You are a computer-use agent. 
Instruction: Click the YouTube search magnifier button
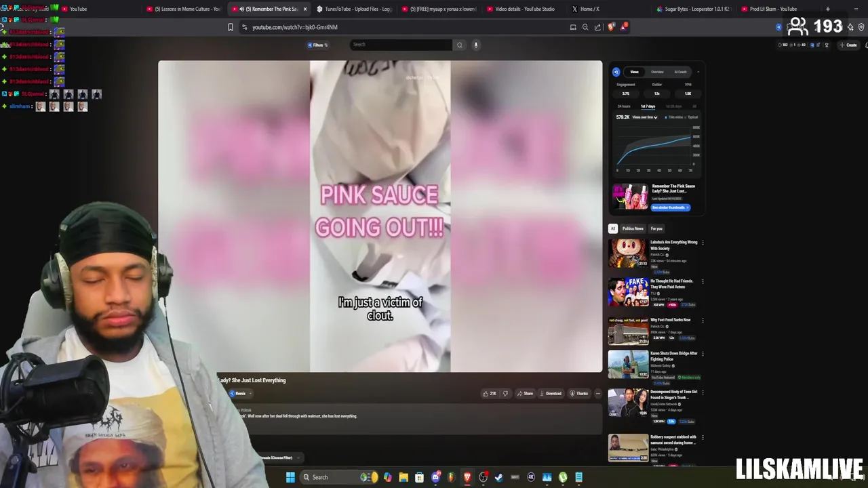459,45
